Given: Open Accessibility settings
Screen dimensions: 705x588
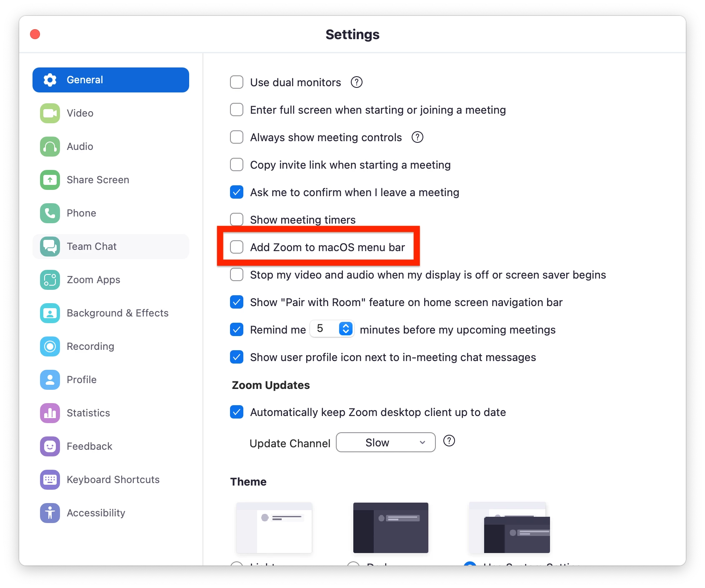Looking at the screenshot, I should [111, 513].
